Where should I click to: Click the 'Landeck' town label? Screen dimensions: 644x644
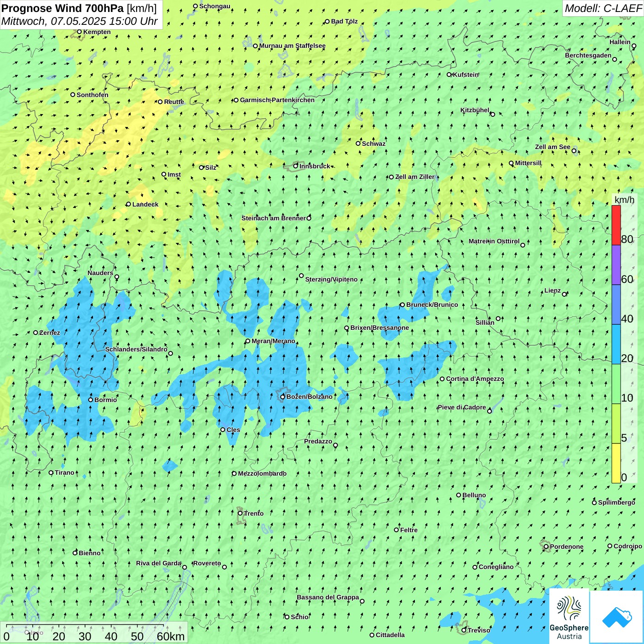[x=145, y=204]
